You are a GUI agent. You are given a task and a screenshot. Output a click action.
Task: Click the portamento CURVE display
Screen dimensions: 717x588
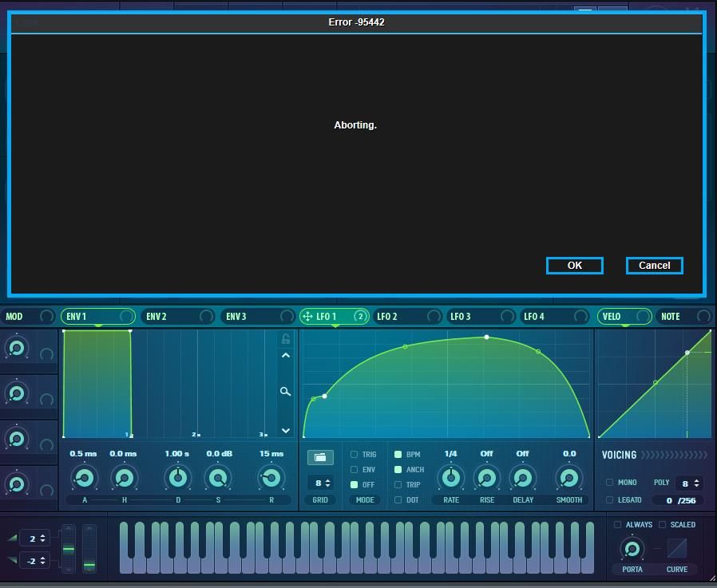[677, 548]
